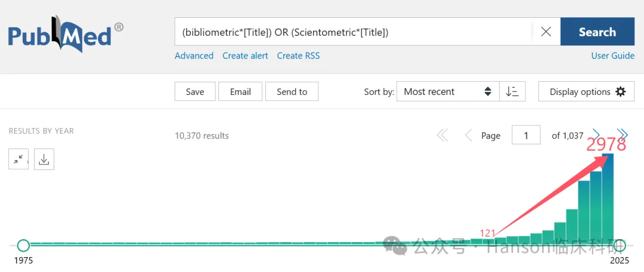Open the Send to menu

(x=292, y=92)
